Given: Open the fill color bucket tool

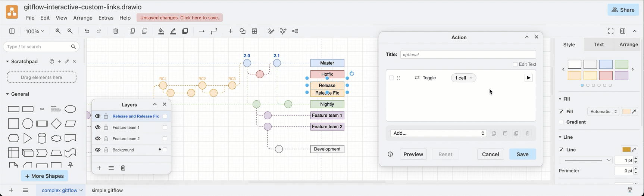Looking at the screenshot, I should (x=161, y=31).
